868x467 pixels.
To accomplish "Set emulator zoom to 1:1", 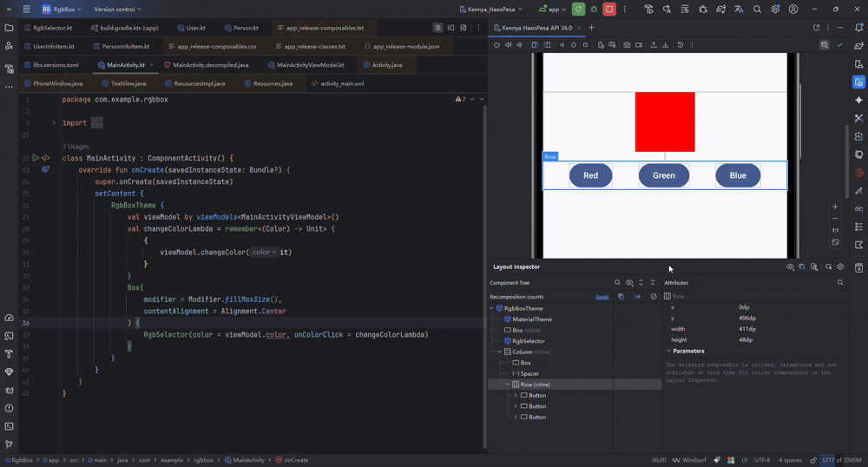I will pyautogui.click(x=835, y=230).
